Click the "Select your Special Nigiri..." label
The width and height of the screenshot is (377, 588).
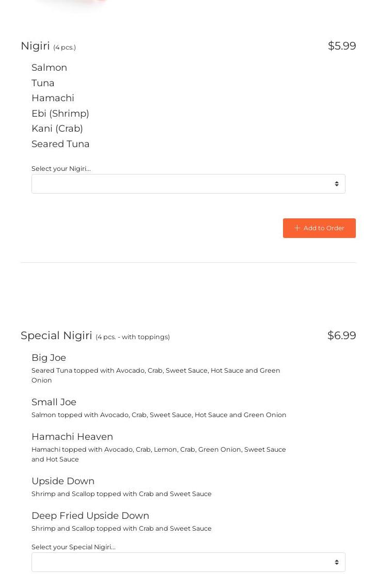tap(73, 547)
